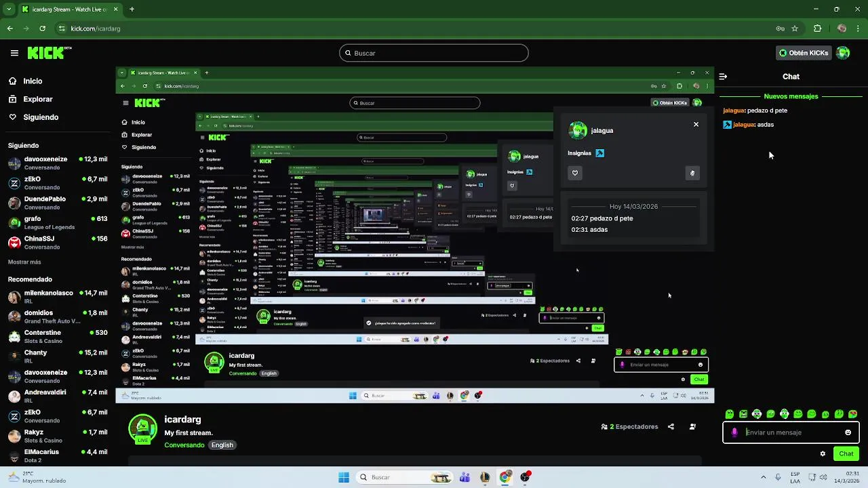Click icardarg's LIVE avatar below the stream
This screenshot has width=868, height=488.
point(142,429)
